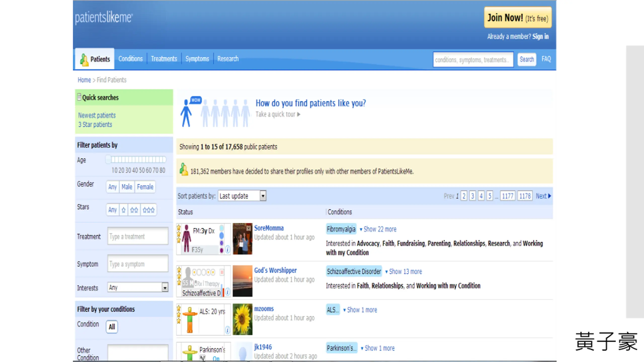644x362 pixels.
Task: Open 3 Star patients quick search
Action: click(95, 125)
